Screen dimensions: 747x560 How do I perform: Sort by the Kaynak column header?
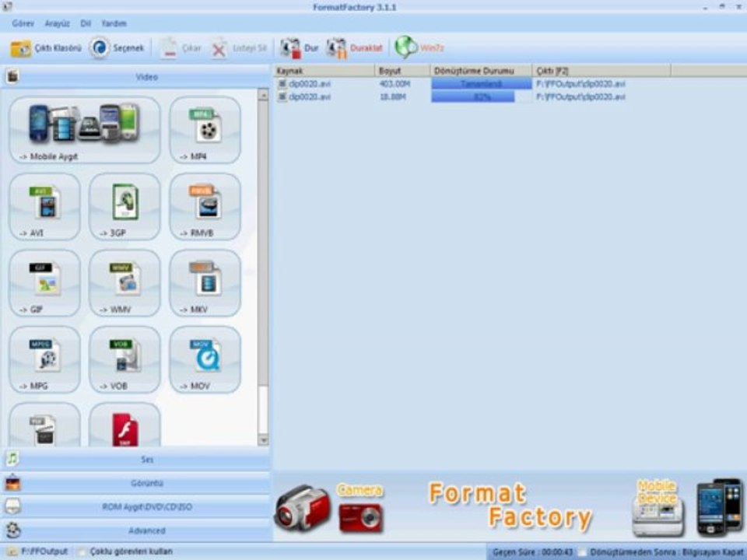(x=324, y=71)
